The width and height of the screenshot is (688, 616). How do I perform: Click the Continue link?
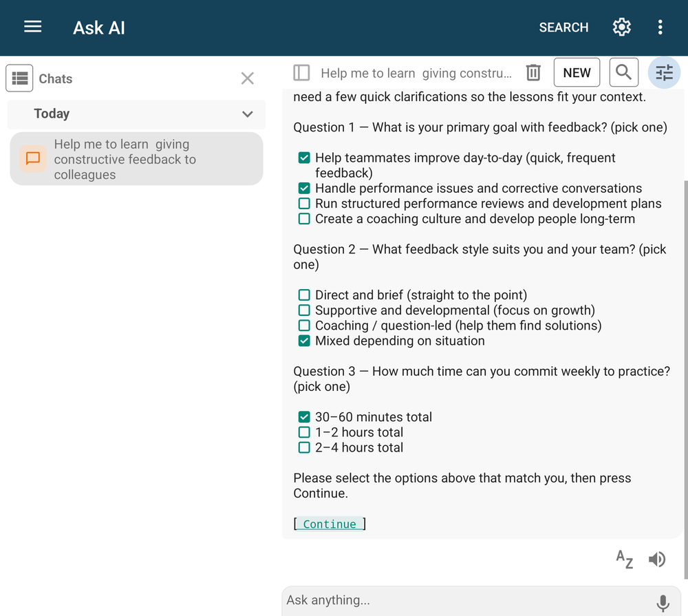[330, 524]
